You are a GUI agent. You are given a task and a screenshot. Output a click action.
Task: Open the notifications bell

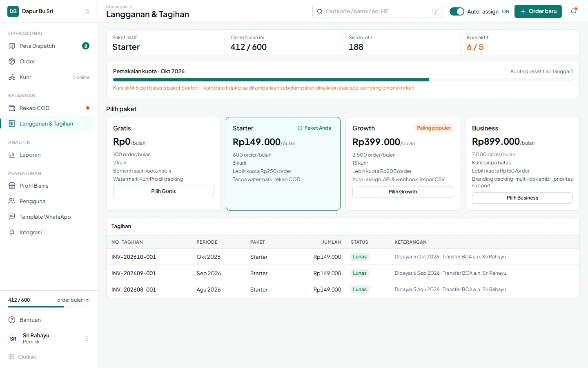[573, 11]
